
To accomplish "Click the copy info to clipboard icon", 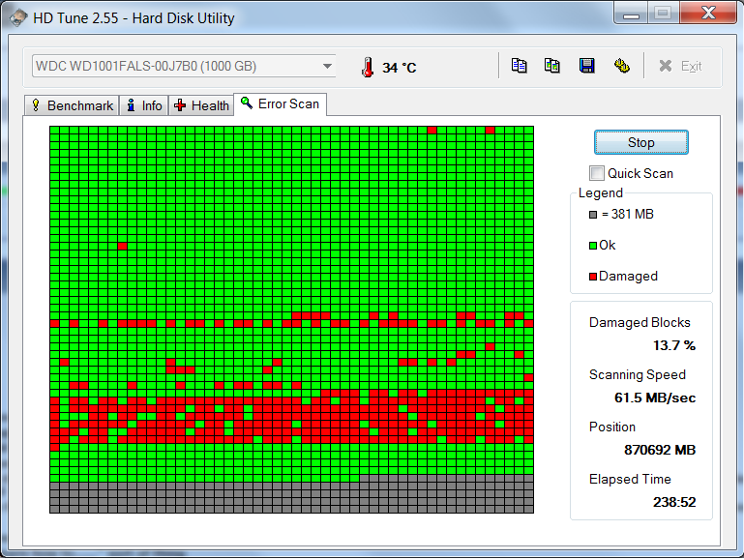I will point(520,66).
